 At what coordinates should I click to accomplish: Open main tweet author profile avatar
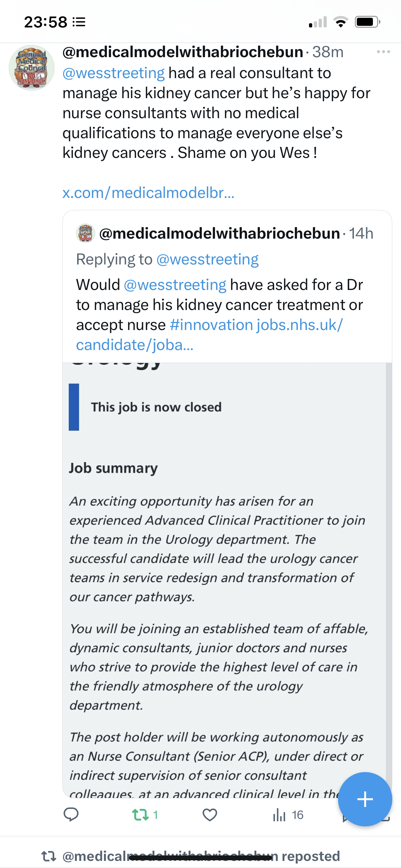(32, 68)
